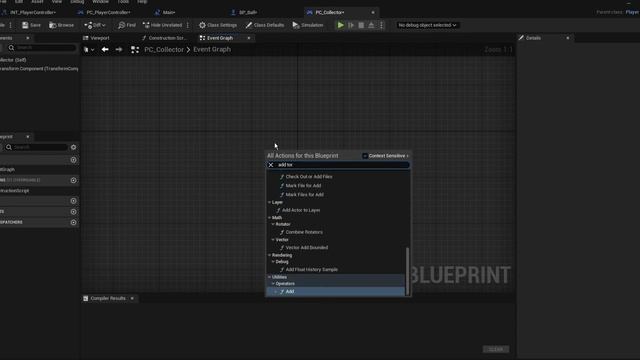
Task: Collapse the Debug subcategory
Action: click(273, 262)
